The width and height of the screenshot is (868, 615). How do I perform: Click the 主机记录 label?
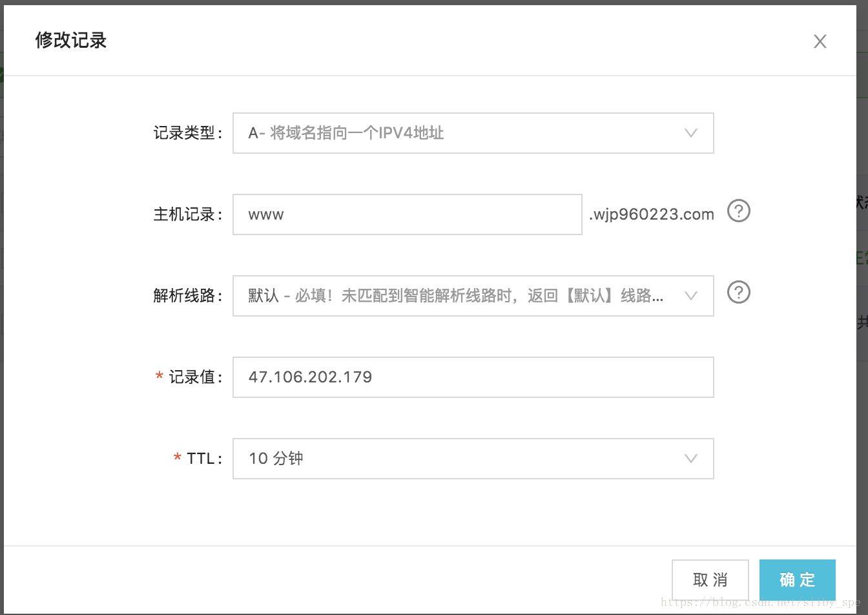[188, 214]
